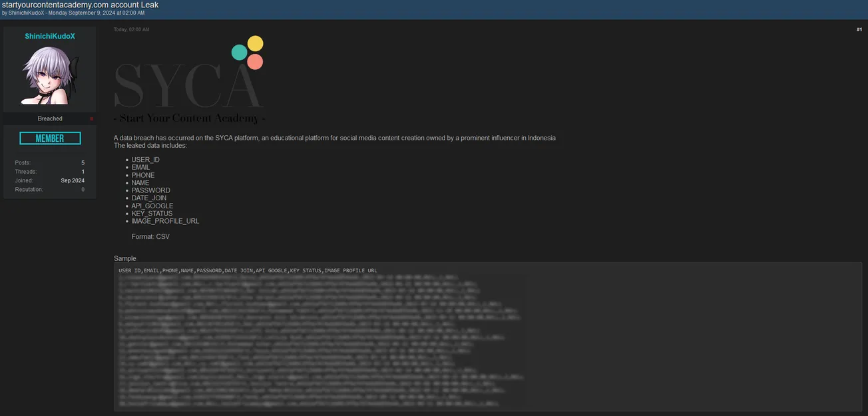View the user's Threads count

[83, 172]
